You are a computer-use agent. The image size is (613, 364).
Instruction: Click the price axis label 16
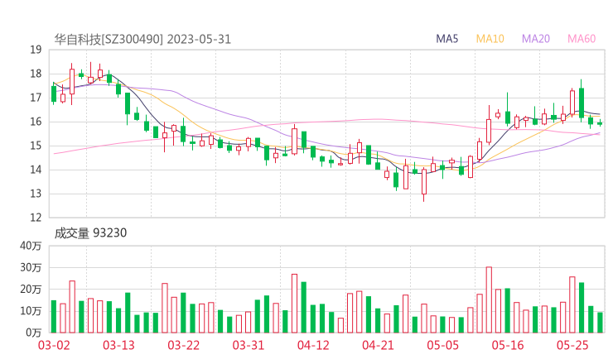tap(36, 122)
